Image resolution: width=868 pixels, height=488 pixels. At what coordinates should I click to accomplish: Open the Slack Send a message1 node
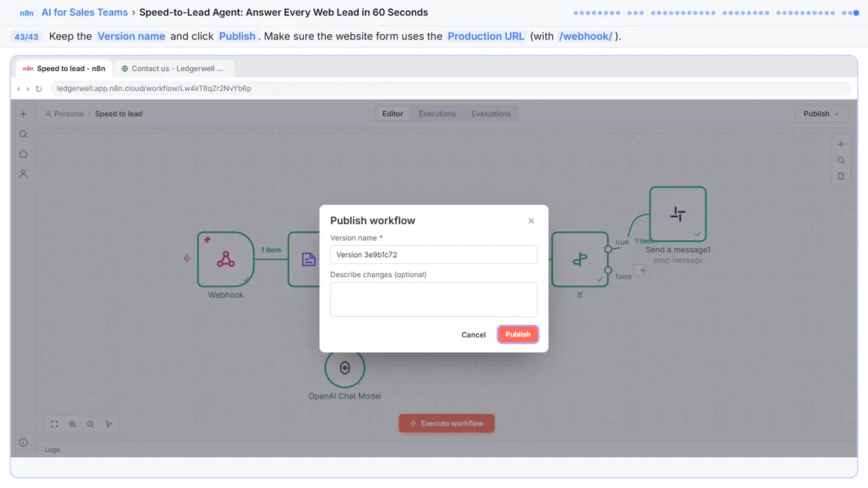pos(677,214)
